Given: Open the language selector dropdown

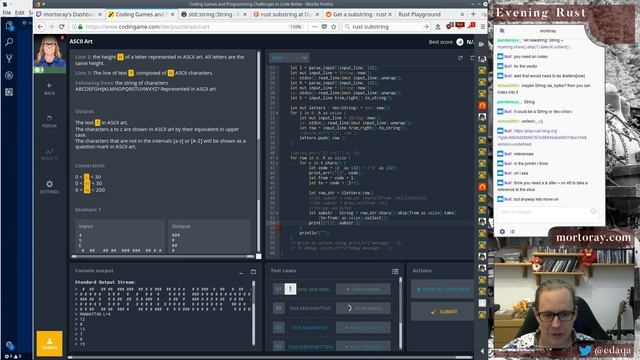Looking at the screenshot, I should click(x=289, y=58).
